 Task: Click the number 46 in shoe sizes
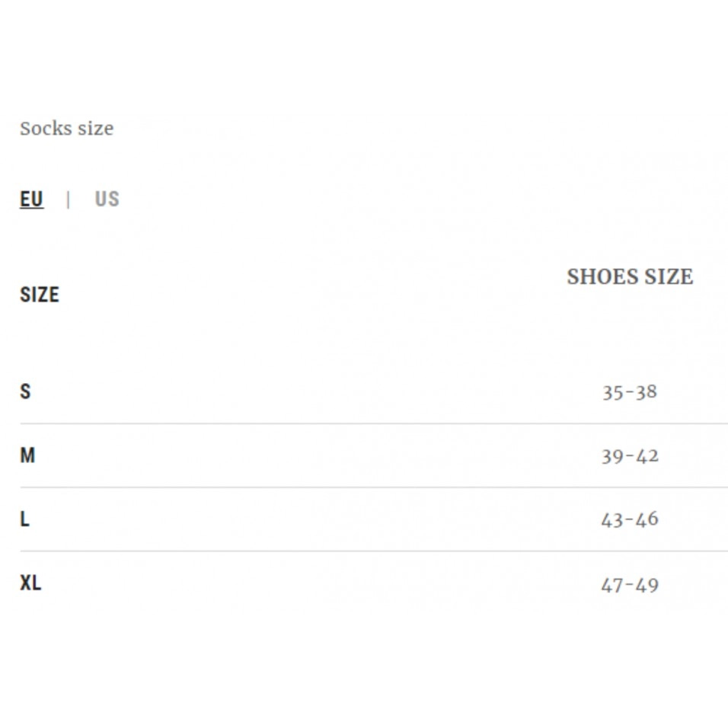click(x=647, y=520)
